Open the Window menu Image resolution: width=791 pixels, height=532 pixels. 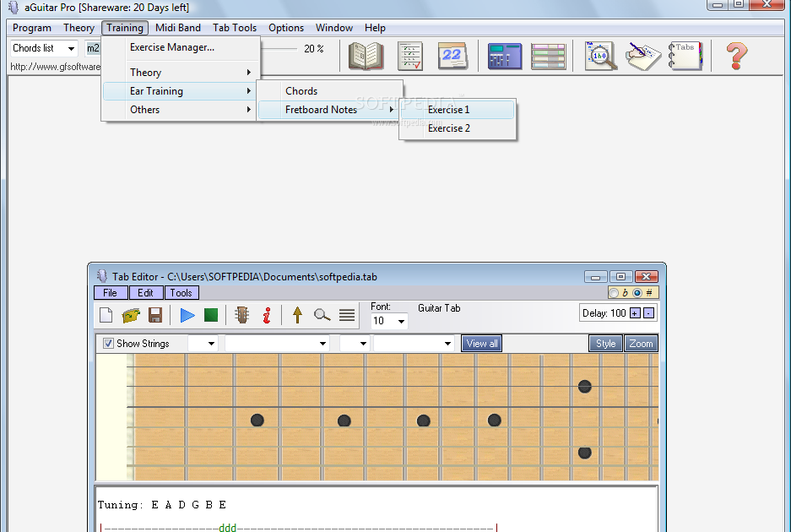[334, 28]
